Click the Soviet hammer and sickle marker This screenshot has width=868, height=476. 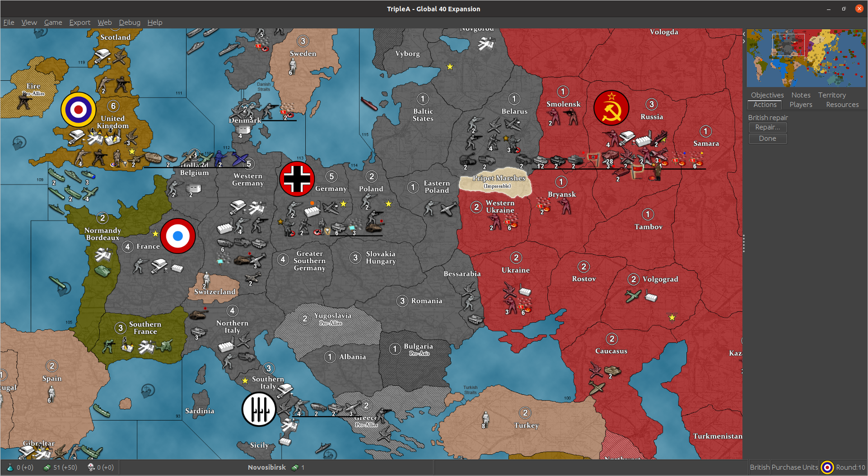tap(611, 108)
